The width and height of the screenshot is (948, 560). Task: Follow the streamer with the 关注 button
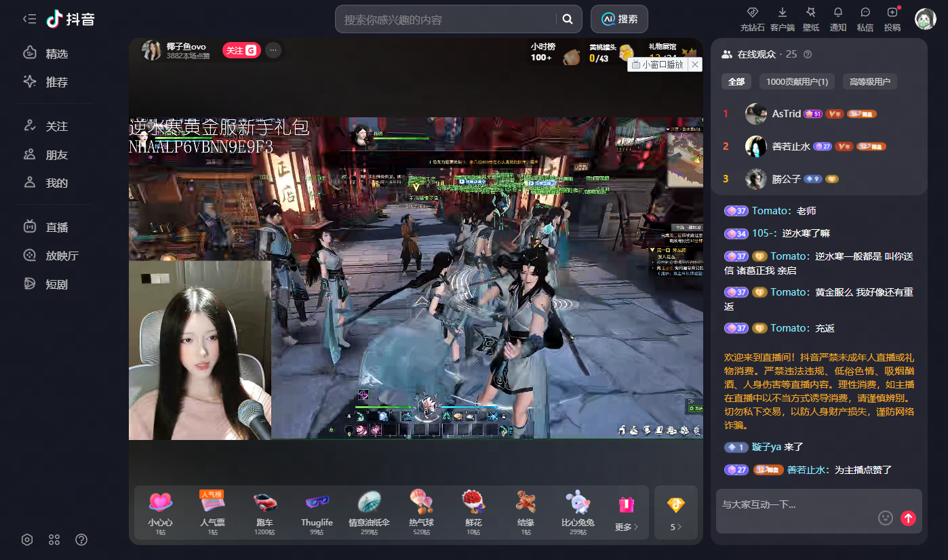point(241,50)
